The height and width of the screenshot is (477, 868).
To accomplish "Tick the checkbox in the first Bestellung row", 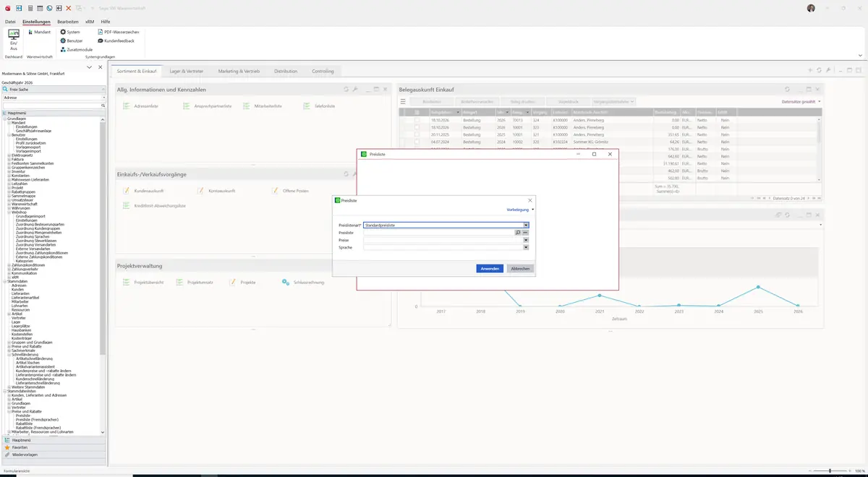I will (417, 120).
